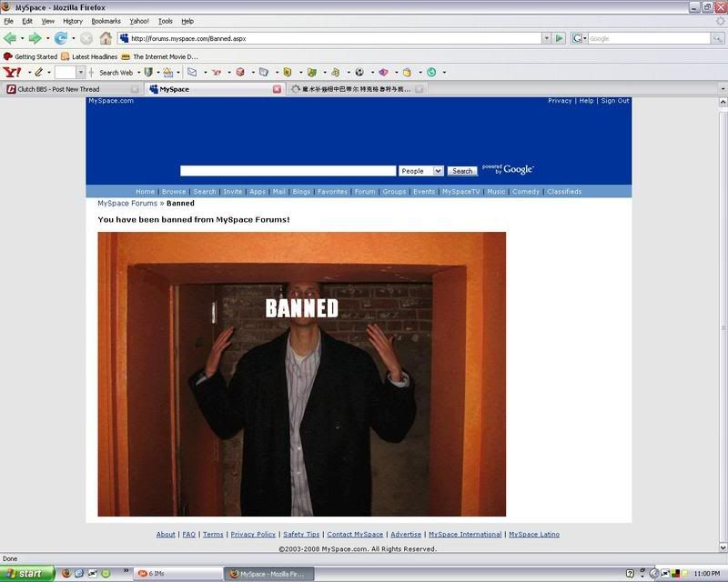Click the small red Y! My Yahoo icon

216,72
